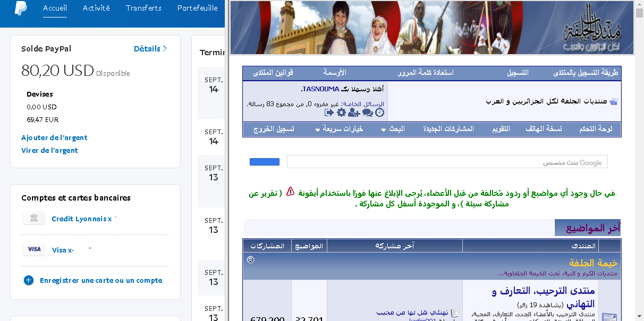This screenshot has height=321, width=644.
Task: Expand the البحث search dropdown
Action: tap(393, 129)
